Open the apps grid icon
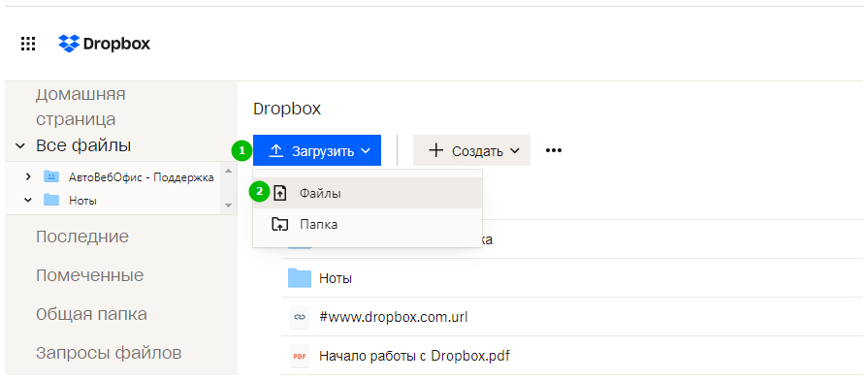The image size is (868, 380). pyautogui.click(x=28, y=44)
